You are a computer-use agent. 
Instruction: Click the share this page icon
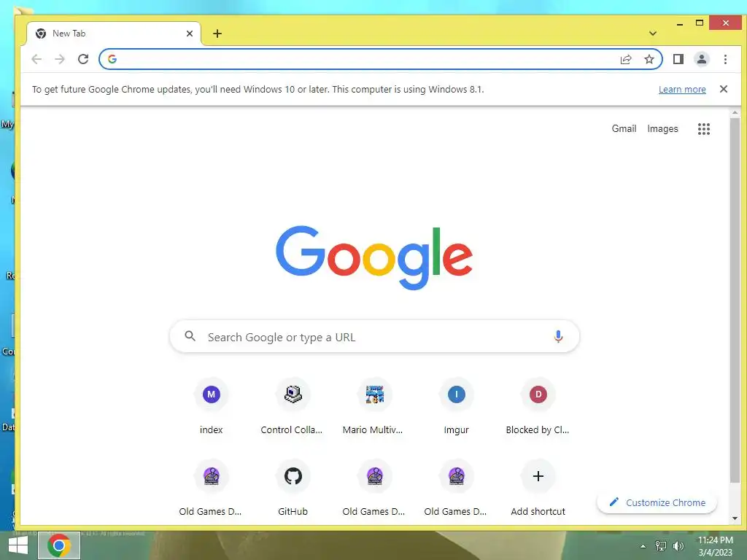click(x=626, y=59)
